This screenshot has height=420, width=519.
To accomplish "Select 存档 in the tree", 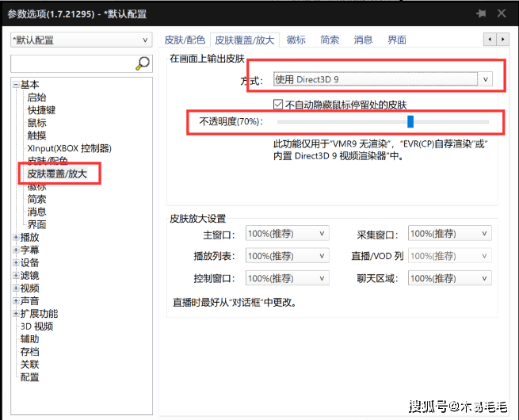I will (30, 352).
